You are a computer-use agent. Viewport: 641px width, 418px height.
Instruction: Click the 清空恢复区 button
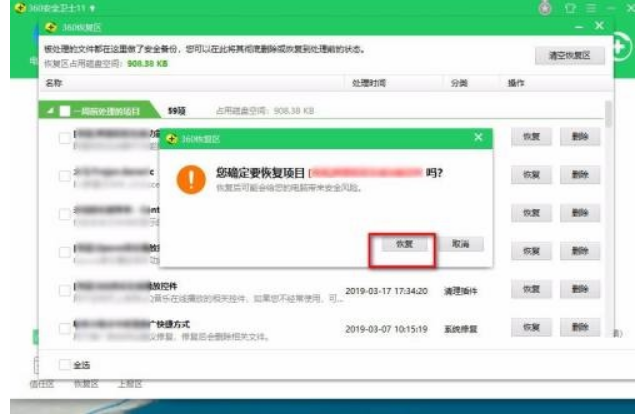click(x=569, y=56)
